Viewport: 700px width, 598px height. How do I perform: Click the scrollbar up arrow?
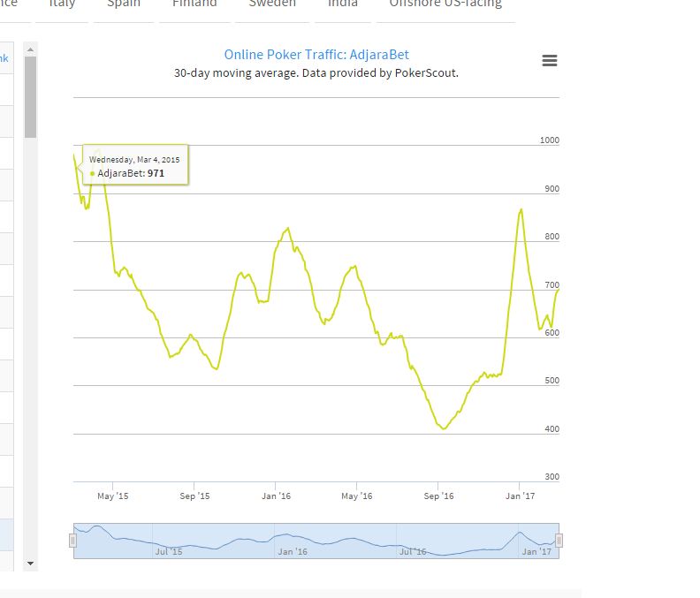(x=30, y=49)
